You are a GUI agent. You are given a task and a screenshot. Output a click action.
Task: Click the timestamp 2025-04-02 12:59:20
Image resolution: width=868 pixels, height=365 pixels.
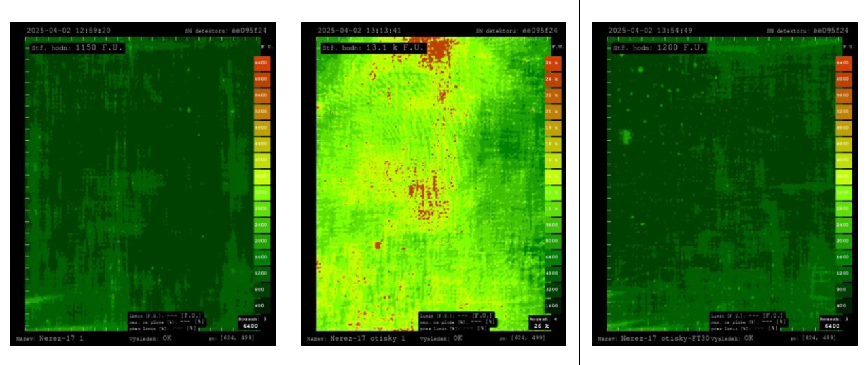click(68, 31)
